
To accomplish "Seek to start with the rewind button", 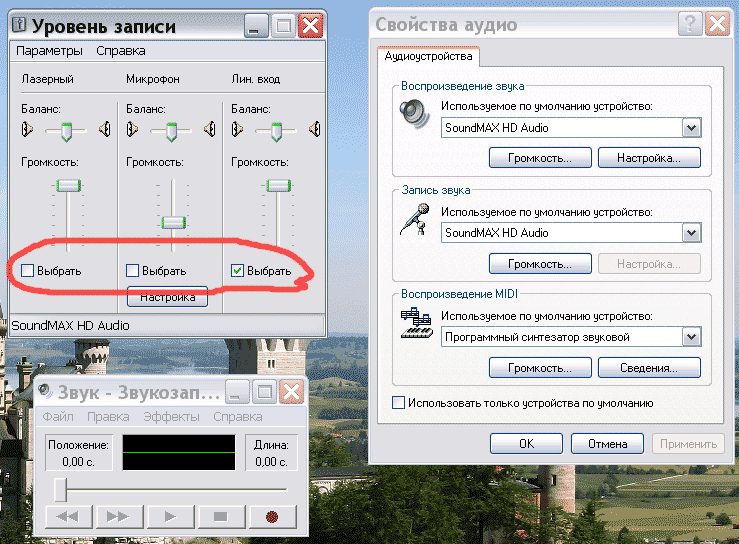I will pyautogui.click(x=67, y=516).
